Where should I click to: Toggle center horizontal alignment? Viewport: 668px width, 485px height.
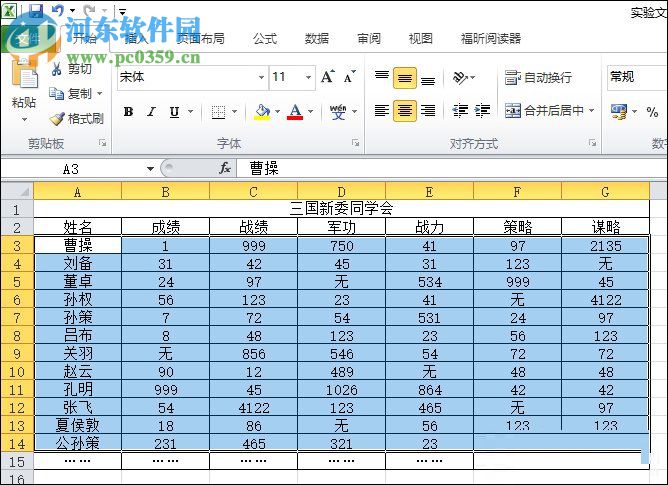405,111
